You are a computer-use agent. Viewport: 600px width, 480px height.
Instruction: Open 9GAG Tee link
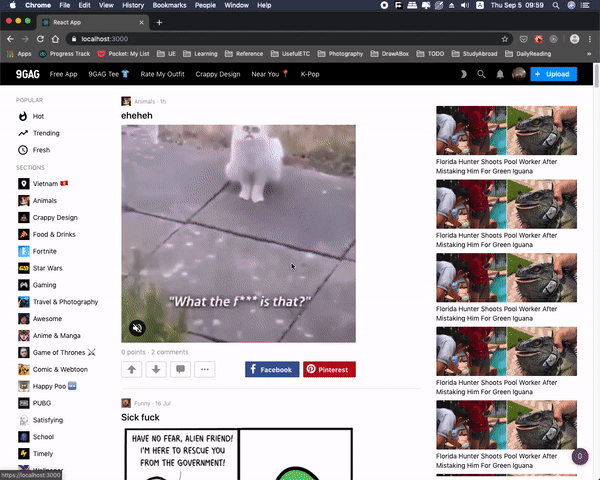tap(109, 74)
